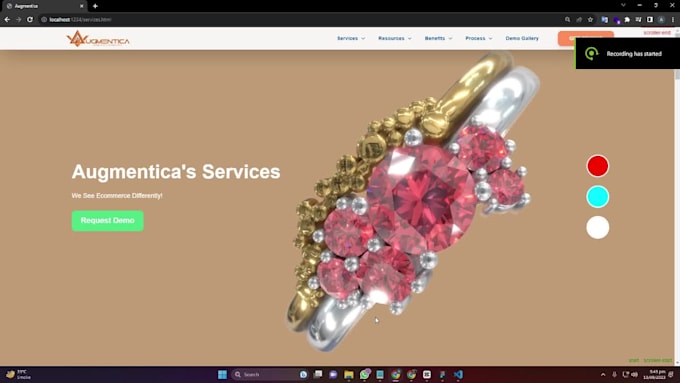
Task: Click the Recording has started notification
Action: coord(627,53)
